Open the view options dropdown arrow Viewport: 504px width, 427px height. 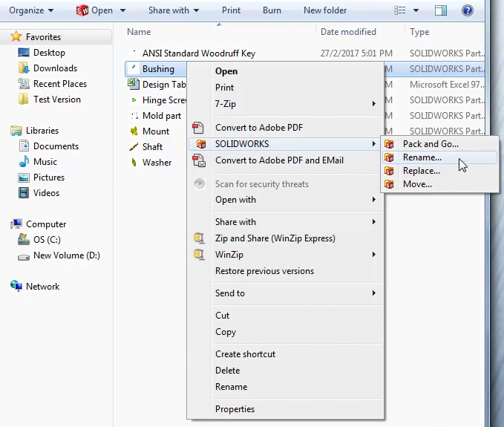click(x=416, y=10)
